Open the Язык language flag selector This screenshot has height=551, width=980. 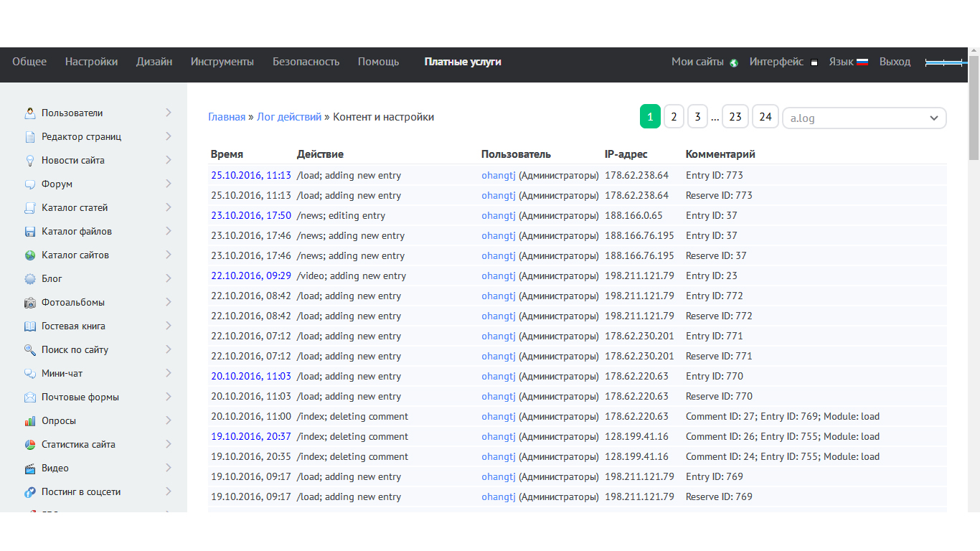pyautogui.click(x=862, y=62)
